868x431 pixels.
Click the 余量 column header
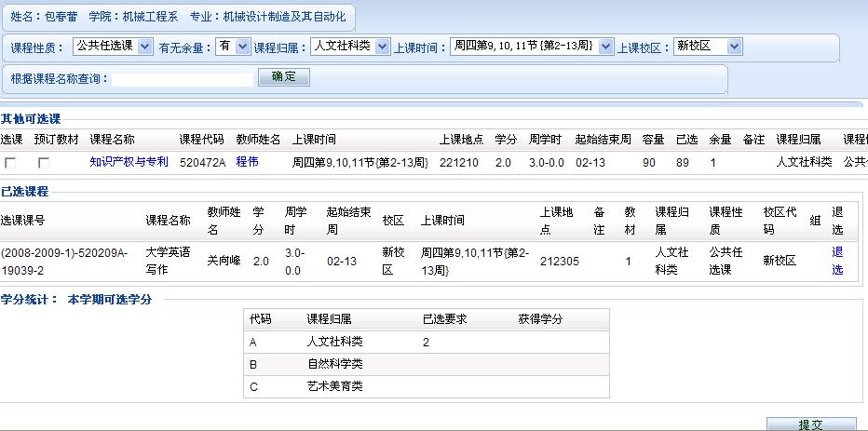pos(720,140)
